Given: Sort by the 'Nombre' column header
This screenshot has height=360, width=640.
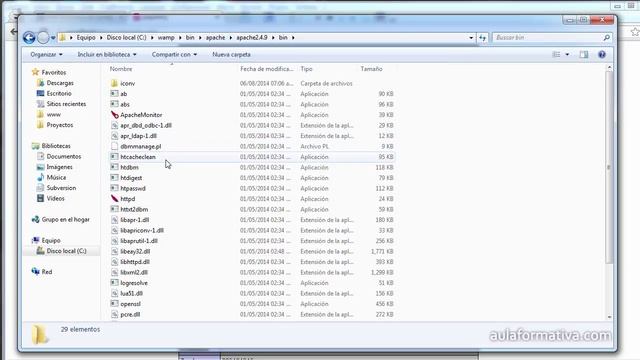Looking at the screenshot, I should 121,69.
